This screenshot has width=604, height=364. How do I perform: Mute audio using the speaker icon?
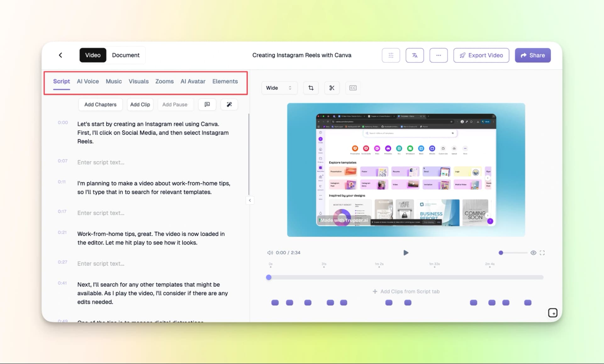(270, 253)
